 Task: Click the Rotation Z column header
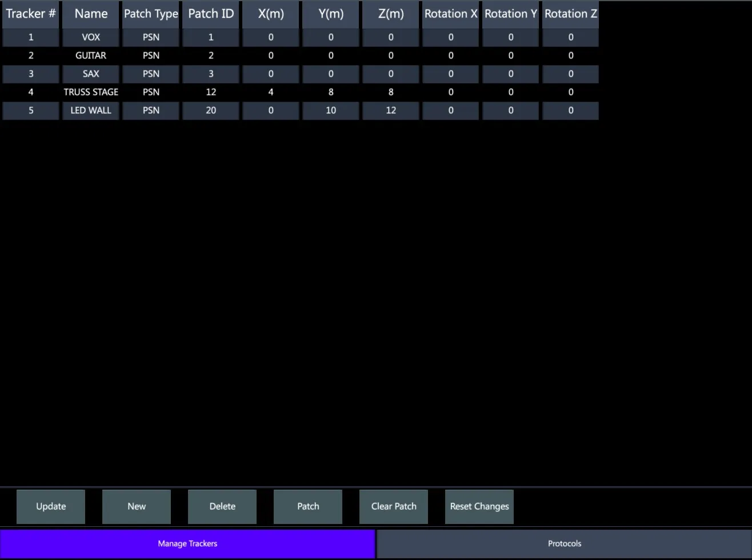[x=571, y=14]
